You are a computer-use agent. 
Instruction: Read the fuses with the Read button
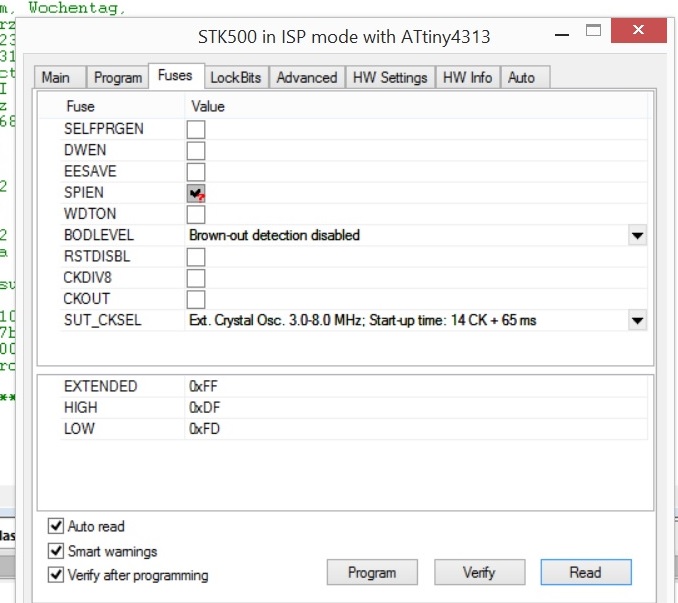point(586,572)
